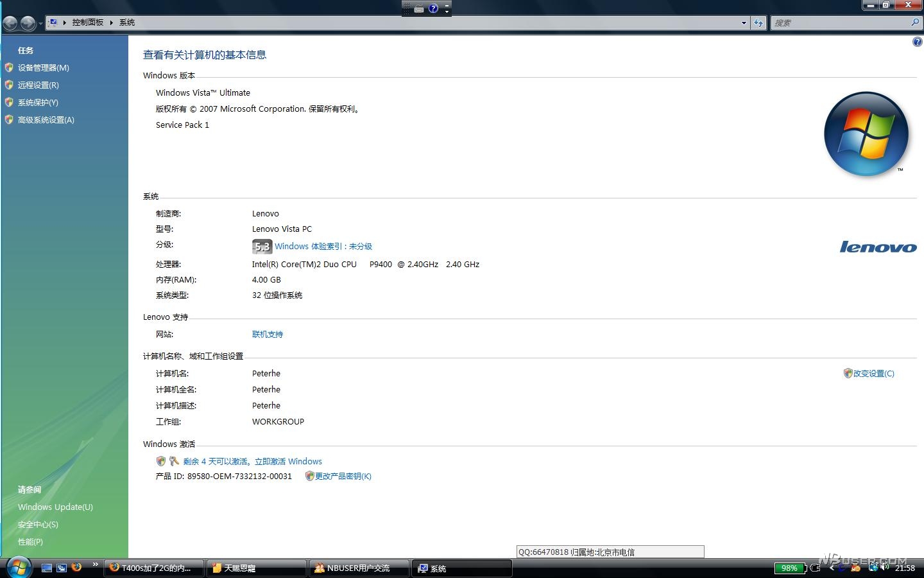
Task: Open the recent pages dropdown beside Forward
Action: point(40,24)
